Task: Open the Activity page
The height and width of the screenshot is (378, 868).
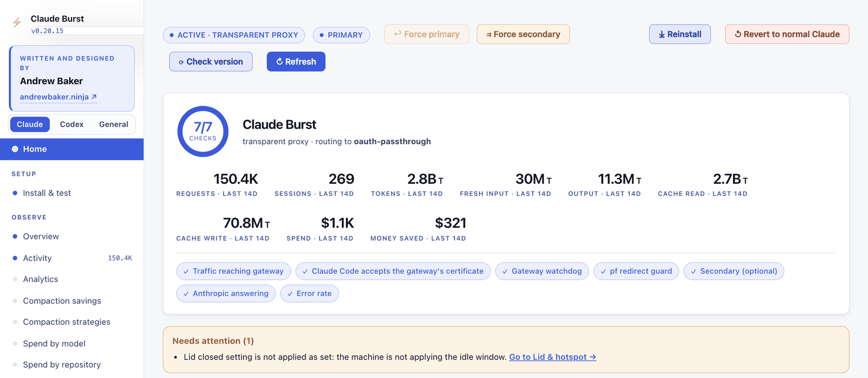Action: 72,258
